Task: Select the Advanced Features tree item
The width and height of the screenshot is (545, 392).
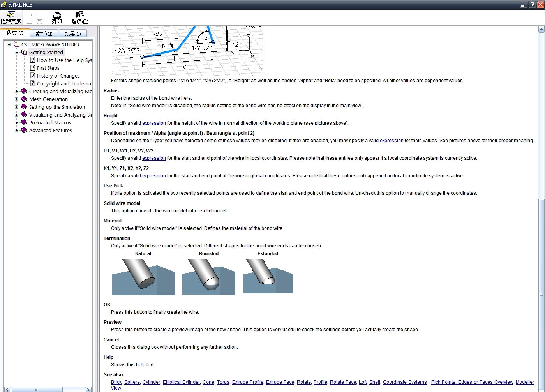Action: click(x=50, y=130)
